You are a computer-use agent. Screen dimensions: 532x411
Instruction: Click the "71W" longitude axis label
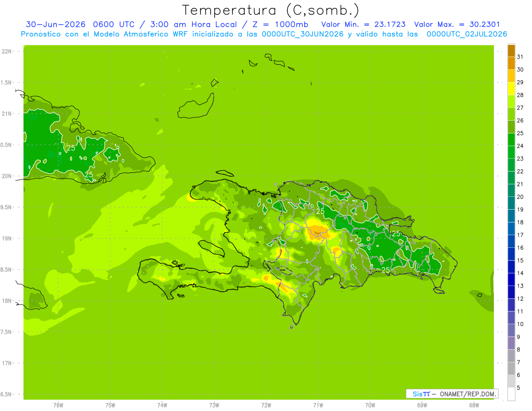coord(318,405)
